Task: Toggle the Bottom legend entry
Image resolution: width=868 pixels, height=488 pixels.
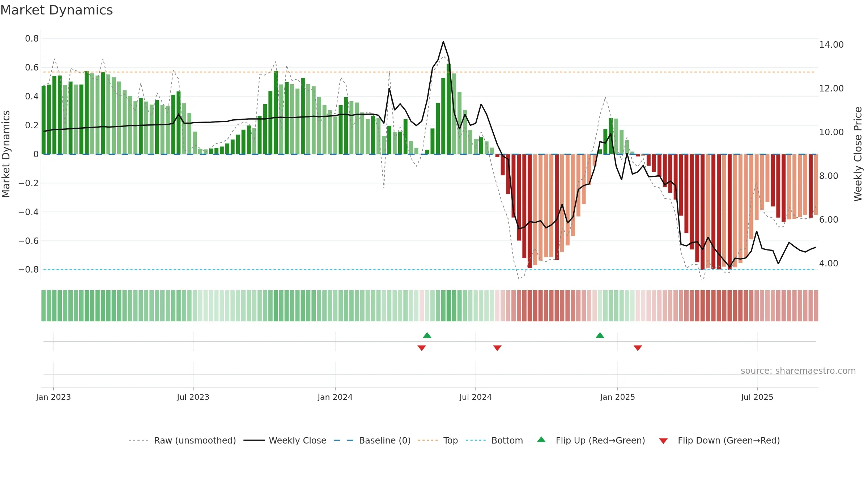Action: [x=494, y=440]
